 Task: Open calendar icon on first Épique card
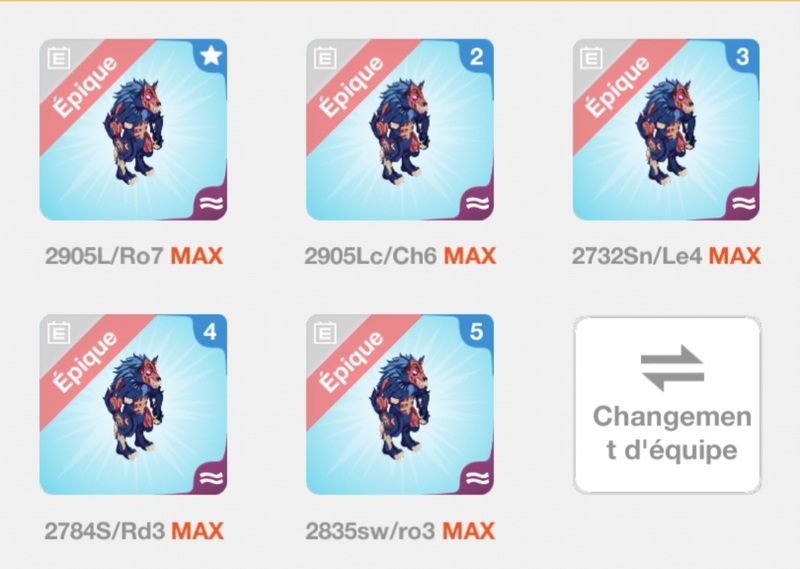coord(58,58)
